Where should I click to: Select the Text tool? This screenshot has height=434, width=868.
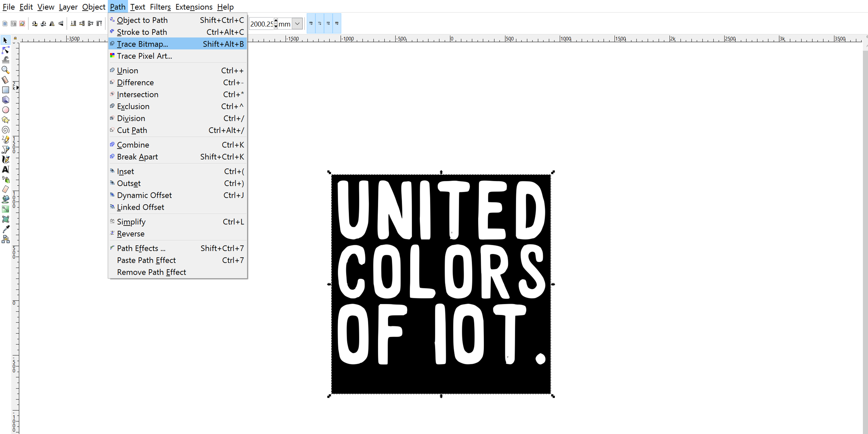tap(5, 170)
